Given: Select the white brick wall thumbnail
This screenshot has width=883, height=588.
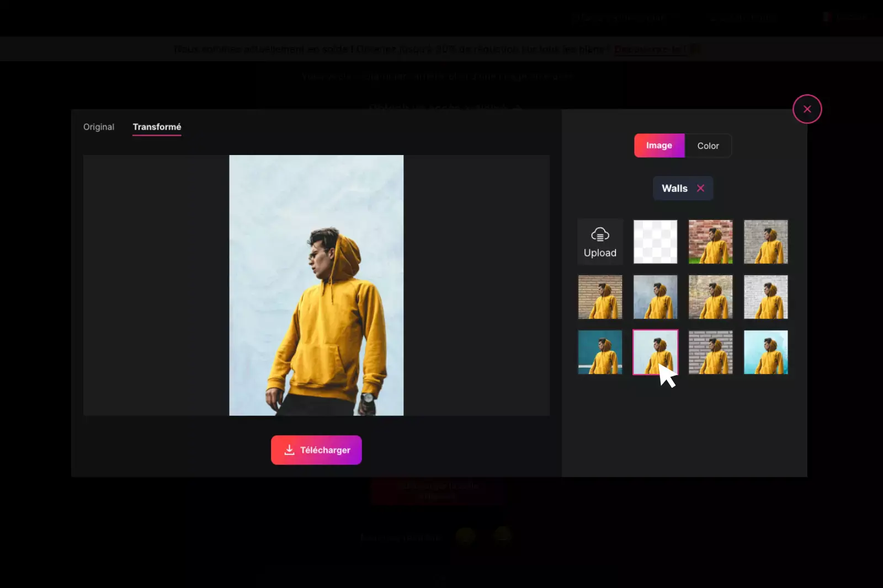Looking at the screenshot, I should [x=765, y=297].
